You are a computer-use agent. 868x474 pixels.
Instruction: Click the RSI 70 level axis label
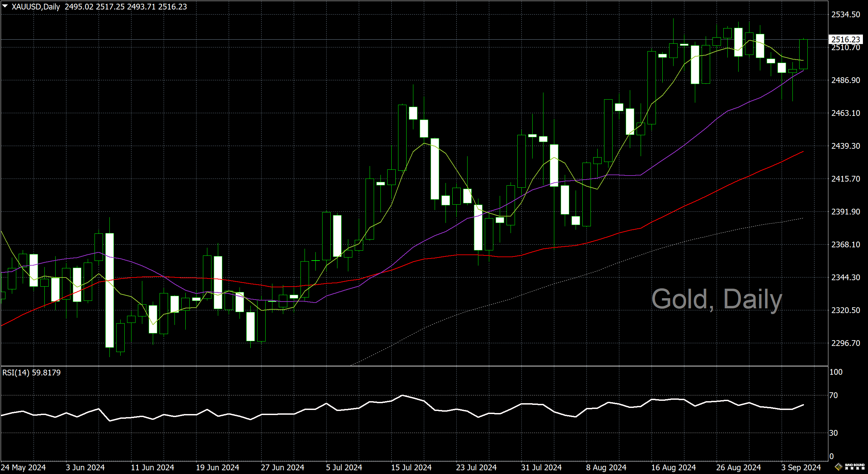(833, 395)
